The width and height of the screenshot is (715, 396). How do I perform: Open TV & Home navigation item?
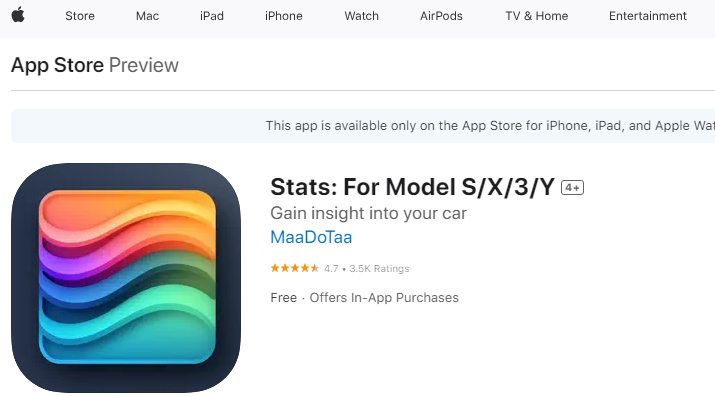tap(537, 16)
